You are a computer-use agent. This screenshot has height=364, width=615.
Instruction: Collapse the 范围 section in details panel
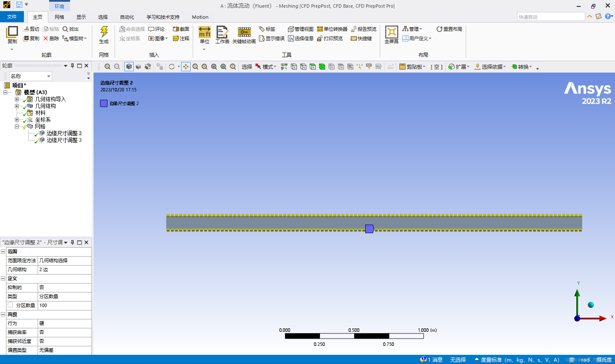3,251
